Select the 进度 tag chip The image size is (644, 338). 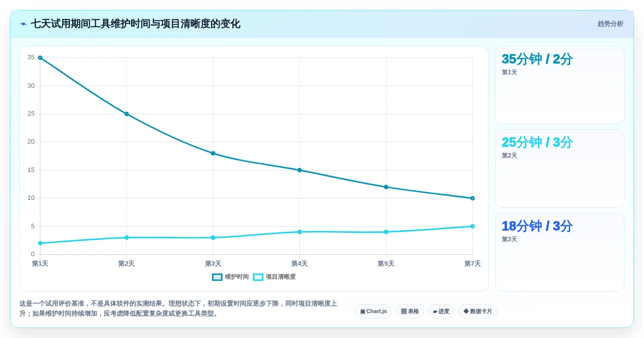coord(441,311)
